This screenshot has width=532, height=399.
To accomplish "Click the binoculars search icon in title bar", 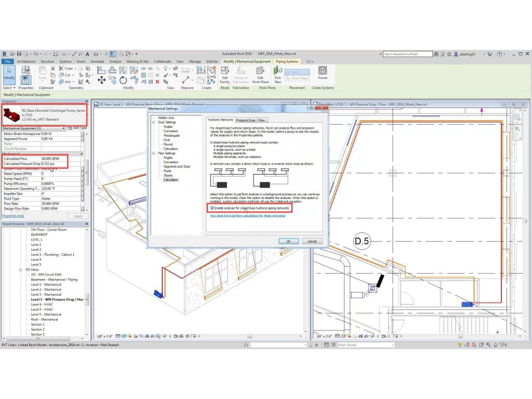I will point(436,54).
